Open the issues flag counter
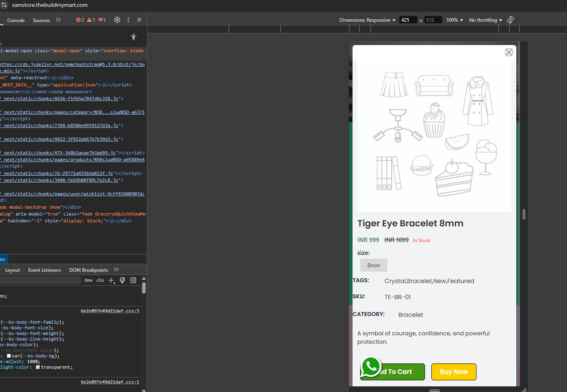Viewport: 567px width, 392px height. tap(102, 20)
